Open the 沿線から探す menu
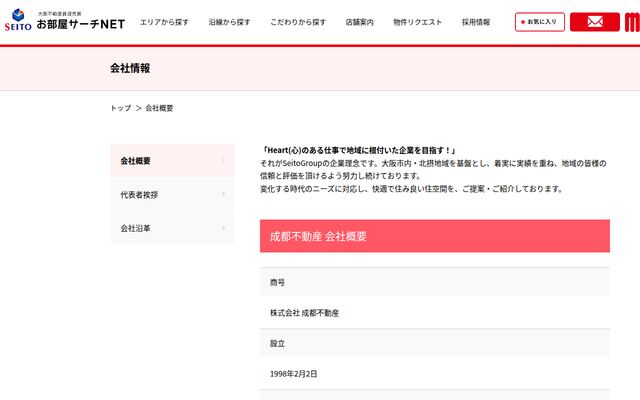The image size is (640, 400). pos(229,22)
